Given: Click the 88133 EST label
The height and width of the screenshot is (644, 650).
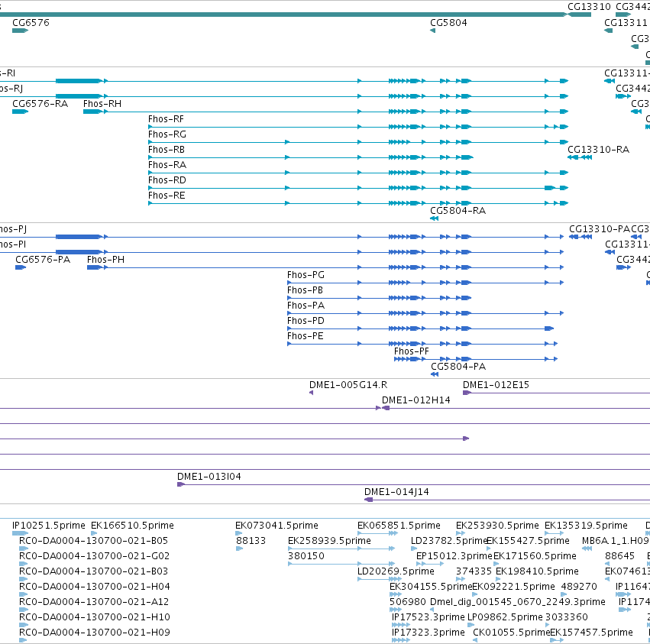Looking at the screenshot, I should pos(251,541).
